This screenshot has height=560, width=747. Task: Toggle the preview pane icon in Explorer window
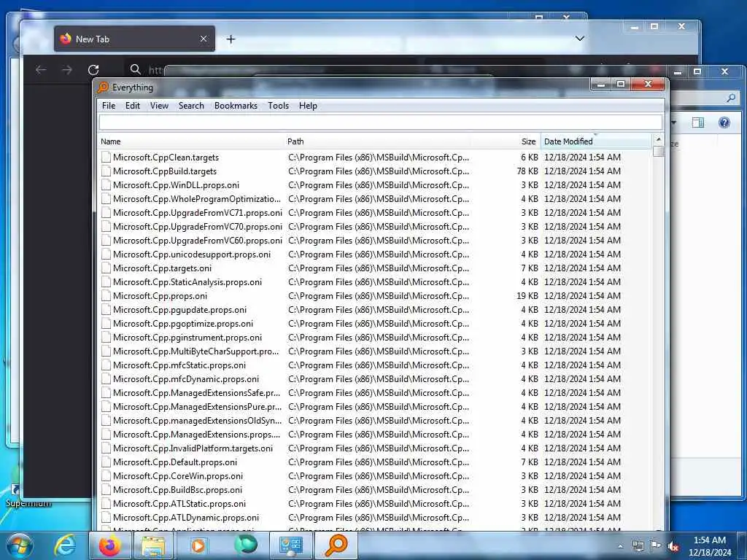click(698, 122)
